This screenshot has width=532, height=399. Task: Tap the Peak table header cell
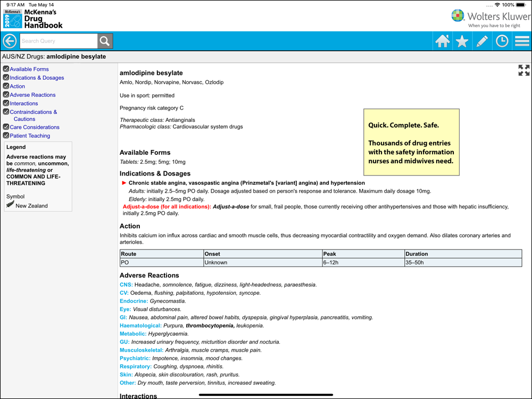pyautogui.click(x=363, y=254)
